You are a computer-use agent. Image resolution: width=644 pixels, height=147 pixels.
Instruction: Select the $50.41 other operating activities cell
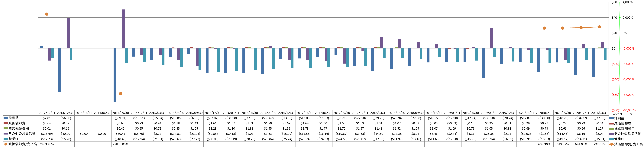pyautogui.click(x=121, y=134)
